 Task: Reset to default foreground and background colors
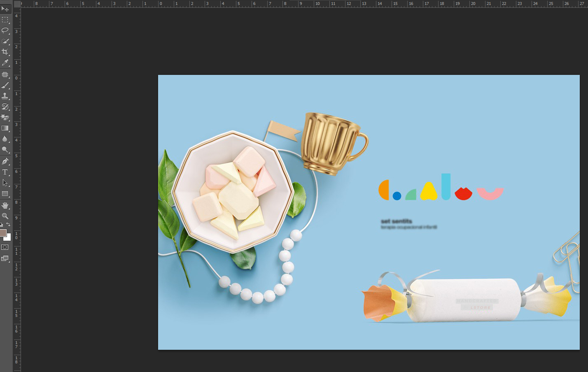(2, 225)
